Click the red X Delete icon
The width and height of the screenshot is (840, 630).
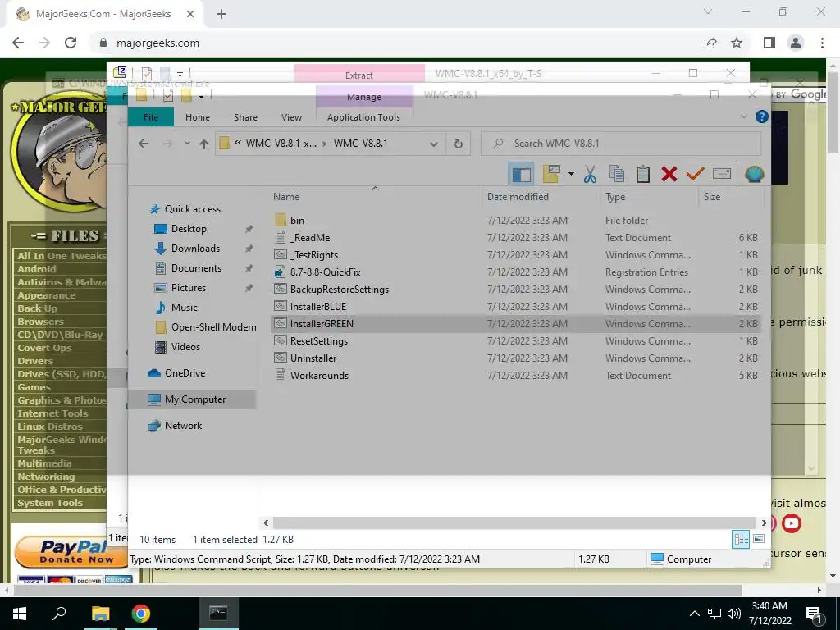(669, 174)
